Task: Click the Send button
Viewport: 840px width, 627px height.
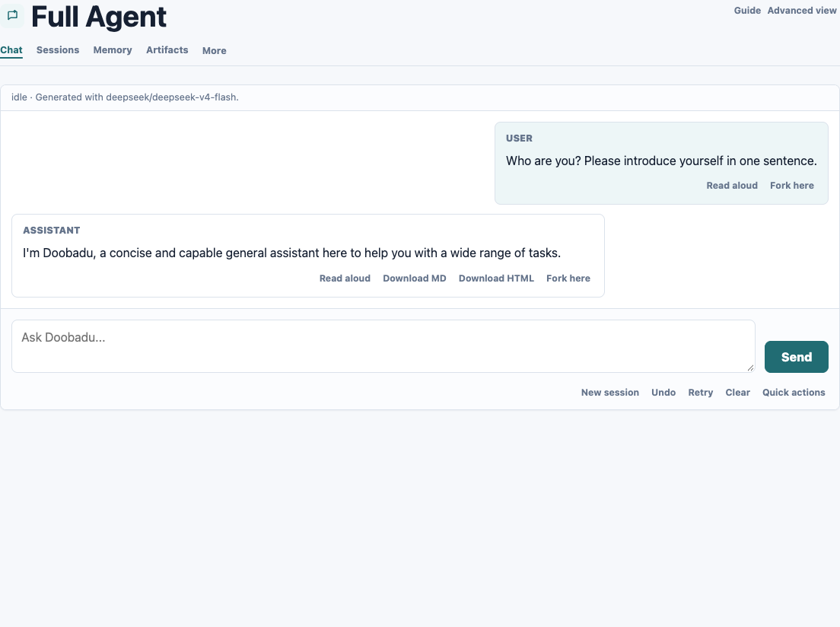Action: [797, 357]
